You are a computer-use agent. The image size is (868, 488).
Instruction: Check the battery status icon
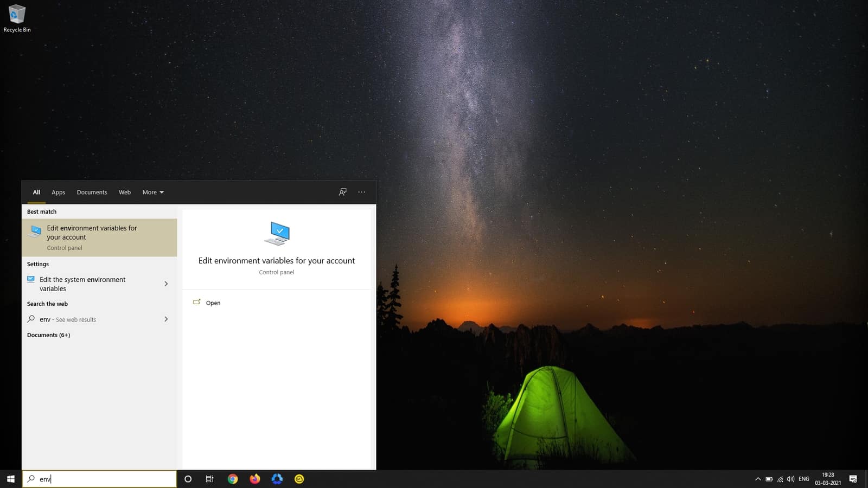[x=769, y=479]
